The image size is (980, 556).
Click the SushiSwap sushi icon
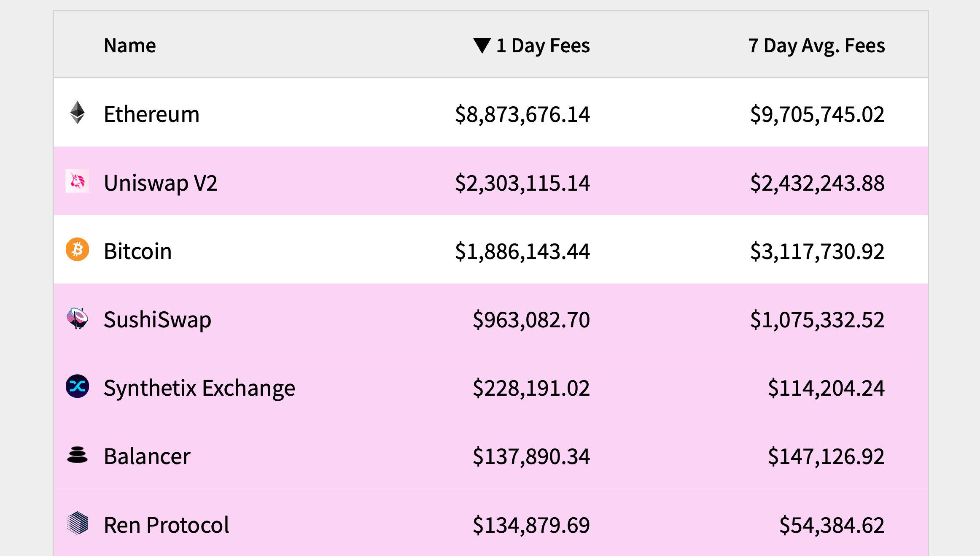tap(77, 318)
